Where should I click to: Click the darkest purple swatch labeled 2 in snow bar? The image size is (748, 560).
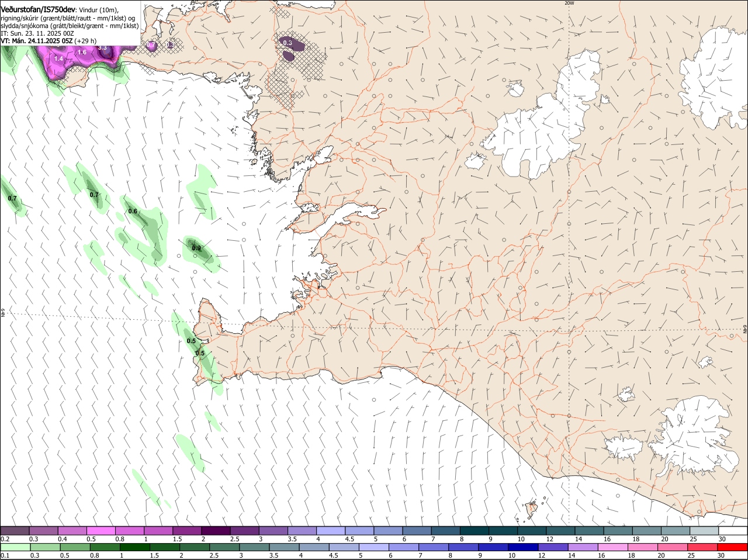216,531
